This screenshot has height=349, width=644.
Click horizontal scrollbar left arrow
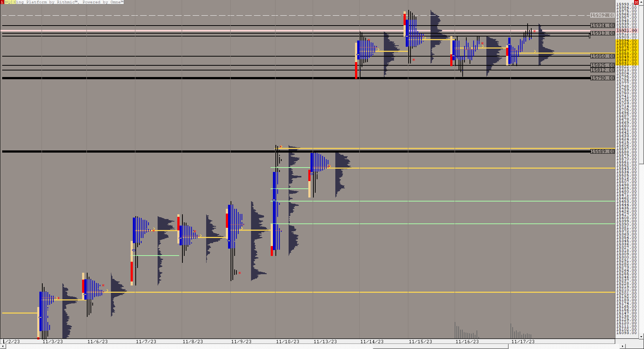[x=3, y=346]
